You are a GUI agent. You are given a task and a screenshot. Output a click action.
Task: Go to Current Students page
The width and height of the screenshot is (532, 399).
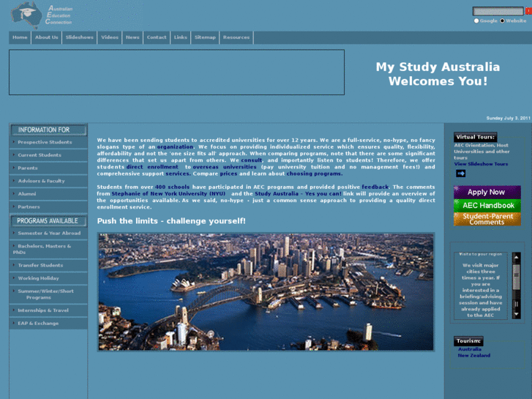coord(48,155)
